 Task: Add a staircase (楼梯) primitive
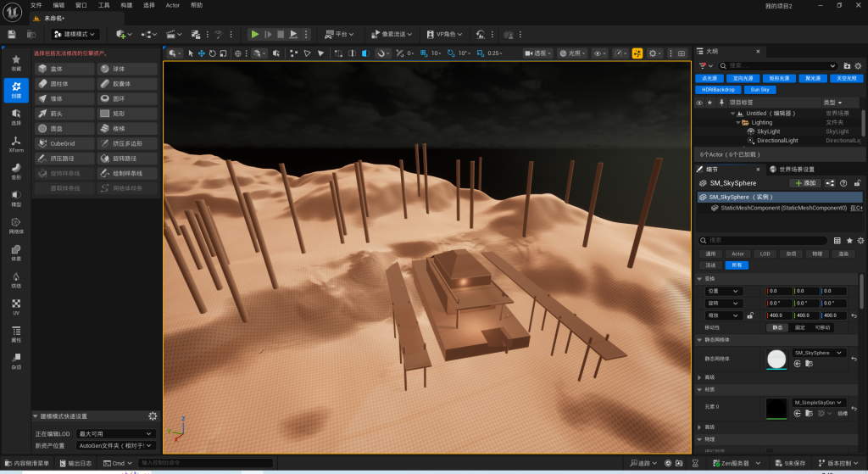pyautogui.click(x=127, y=129)
